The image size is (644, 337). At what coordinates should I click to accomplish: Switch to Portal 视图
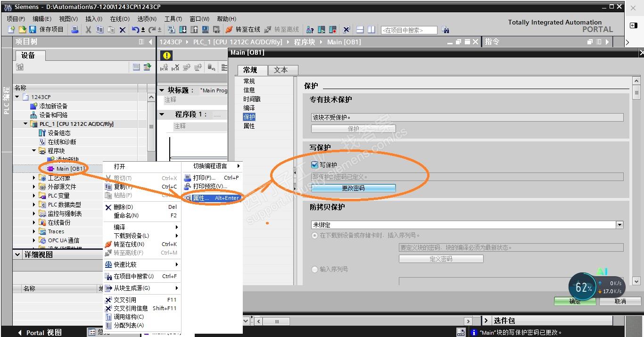click(39, 332)
